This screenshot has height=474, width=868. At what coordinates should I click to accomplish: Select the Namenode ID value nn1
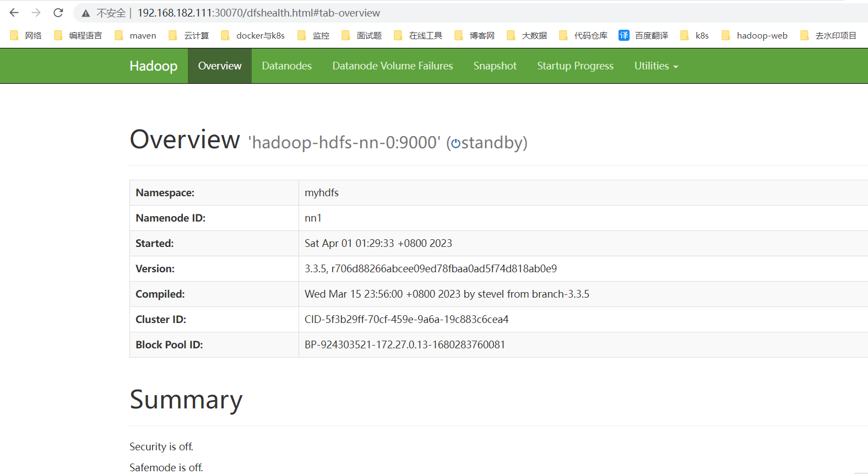click(x=313, y=218)
